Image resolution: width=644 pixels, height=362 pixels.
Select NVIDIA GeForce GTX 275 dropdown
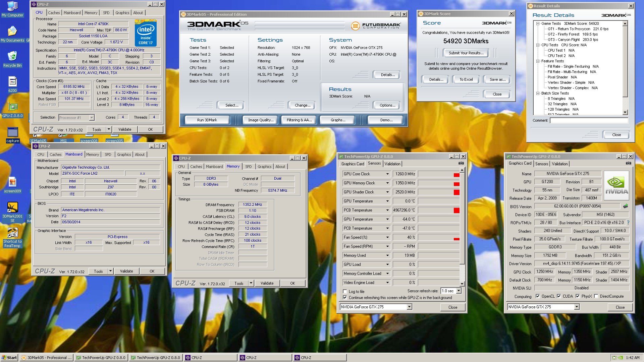pyautogui.click(x=376, y=307)
